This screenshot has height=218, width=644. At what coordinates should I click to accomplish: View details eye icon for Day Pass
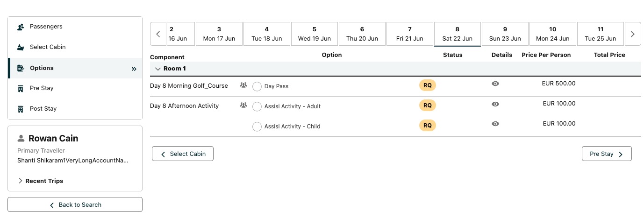click(x=495, y=84)
